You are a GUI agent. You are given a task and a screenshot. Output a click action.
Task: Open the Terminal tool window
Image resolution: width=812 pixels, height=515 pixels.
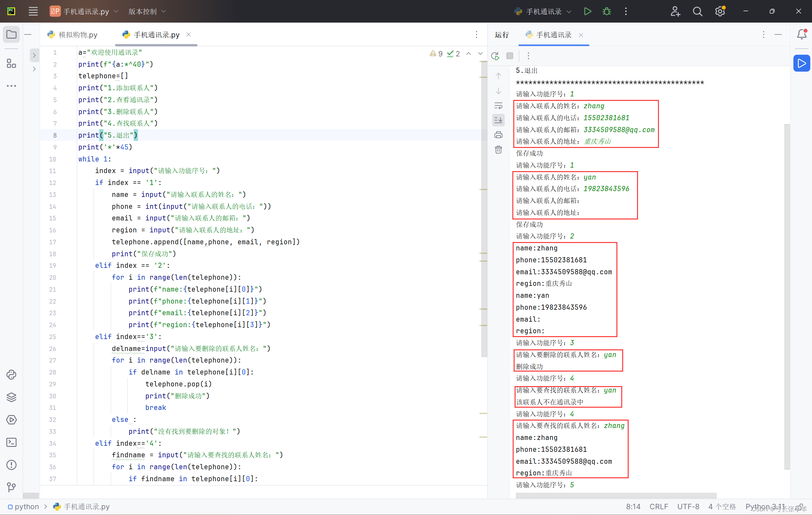11,442
